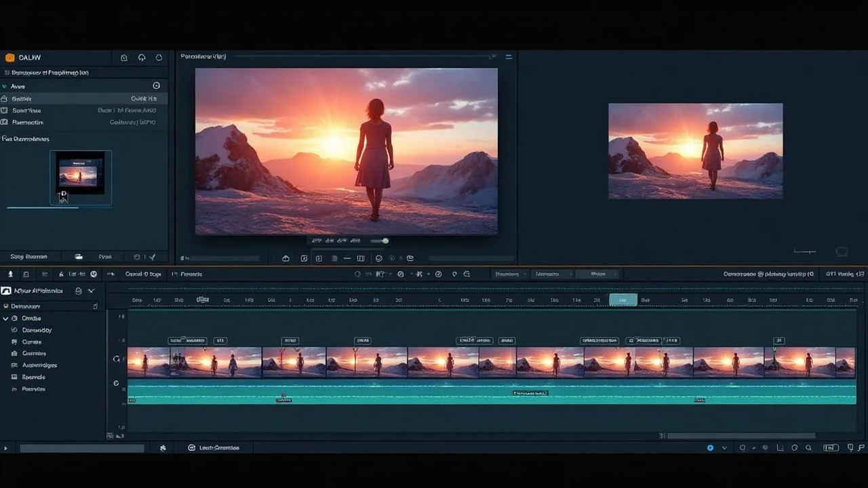The height and width of the screenshot is (488, 868).
Task: Enable the blue toggle dot near bottom-right corner
Action: click(710, 448)
